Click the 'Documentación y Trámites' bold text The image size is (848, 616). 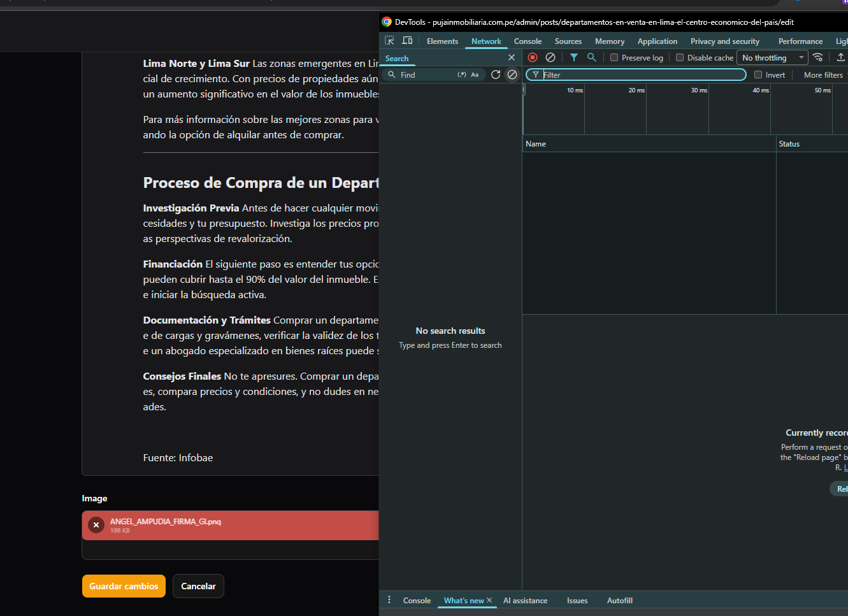pyautogui.click(x=206, y=320)
